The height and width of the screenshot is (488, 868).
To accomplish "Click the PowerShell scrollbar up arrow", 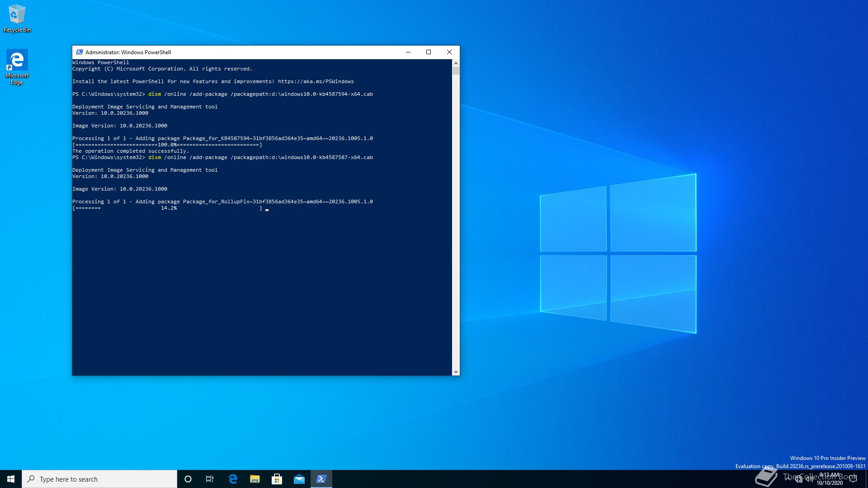I will tap(456, 63).
